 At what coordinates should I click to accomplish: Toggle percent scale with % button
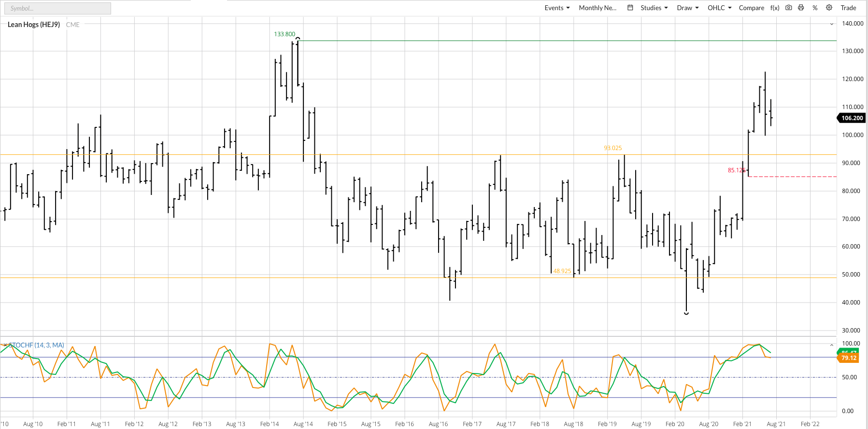815,8
